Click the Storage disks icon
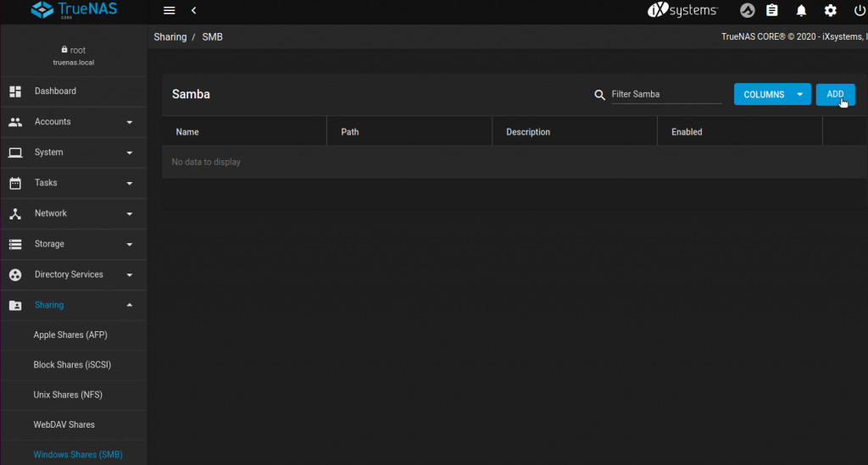The height and width of the screenshot is (465, 868). 15,245
